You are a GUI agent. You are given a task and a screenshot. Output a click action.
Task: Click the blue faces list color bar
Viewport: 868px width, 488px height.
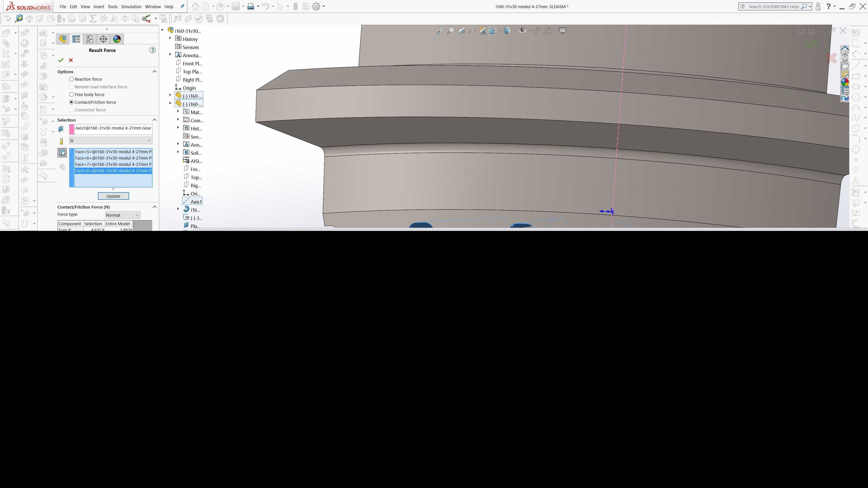(71, 168)
